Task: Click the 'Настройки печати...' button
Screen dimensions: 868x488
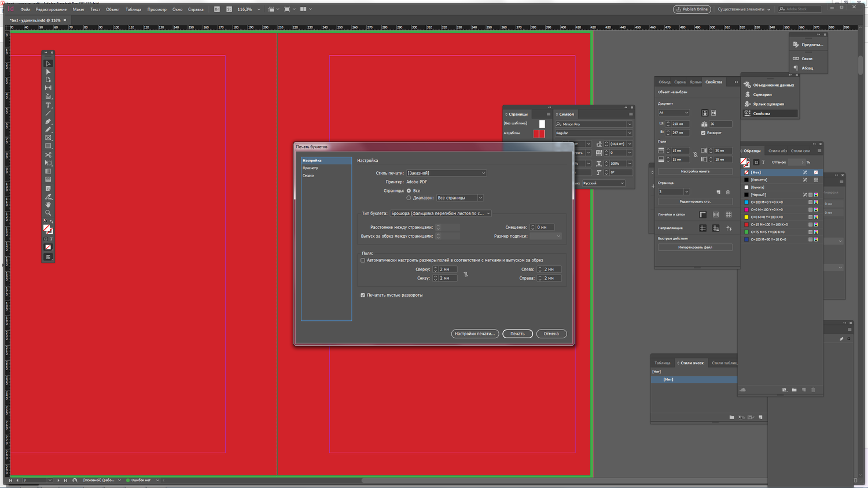Action: point(475,334)
